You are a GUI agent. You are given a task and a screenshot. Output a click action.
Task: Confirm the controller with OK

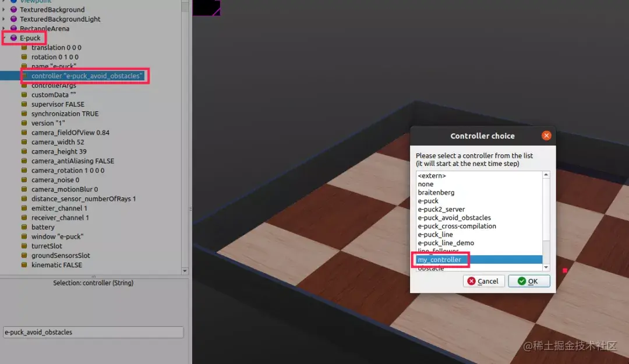point(529,281)
